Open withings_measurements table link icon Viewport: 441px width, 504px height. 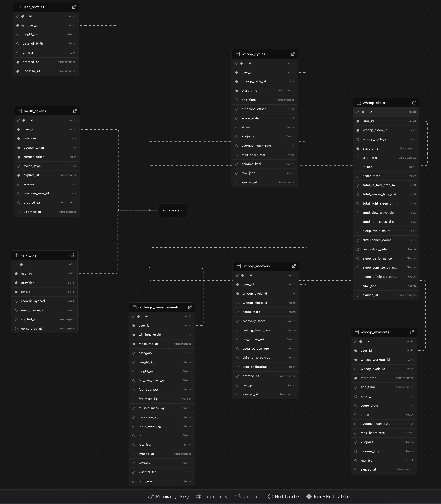pos(190,307)
